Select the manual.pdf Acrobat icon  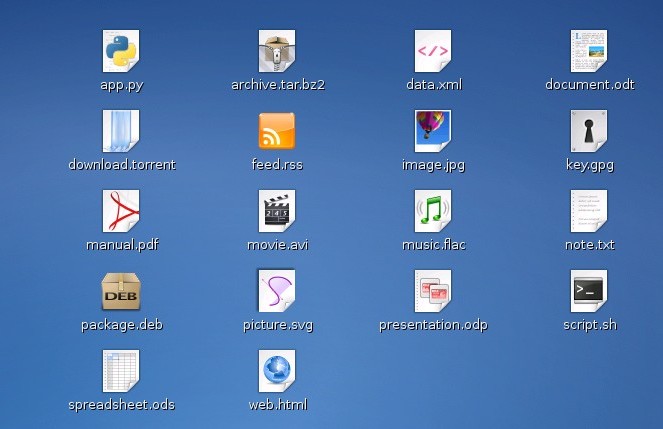coord(121,210)
